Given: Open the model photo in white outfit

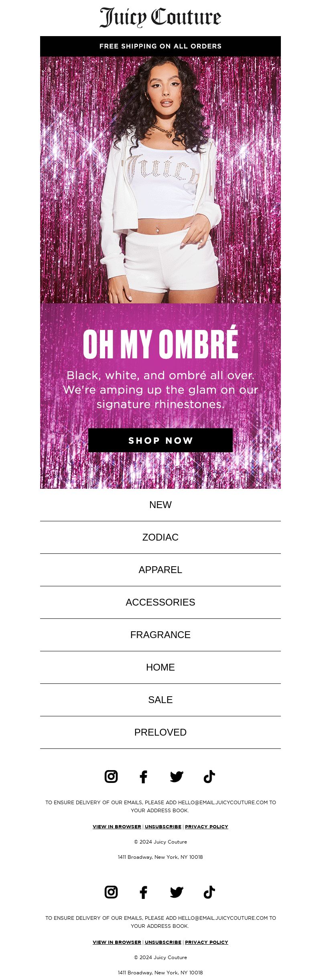Looking at the screenshot, I should point(160,181).
